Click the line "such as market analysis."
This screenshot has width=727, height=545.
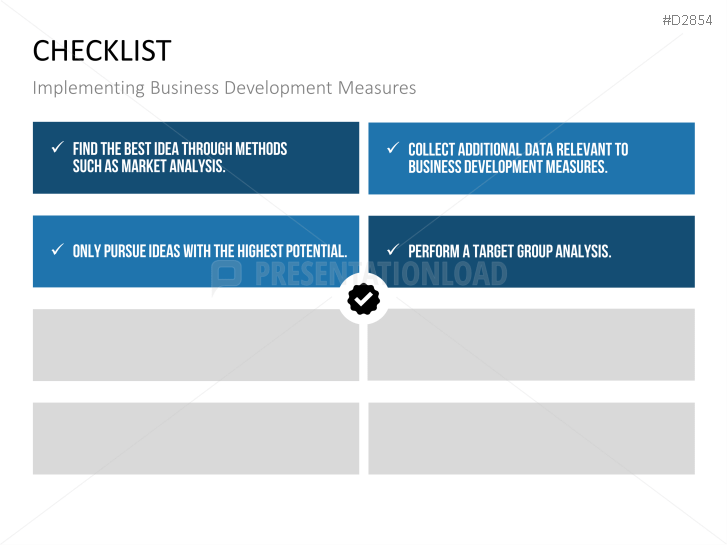point(149,167)
